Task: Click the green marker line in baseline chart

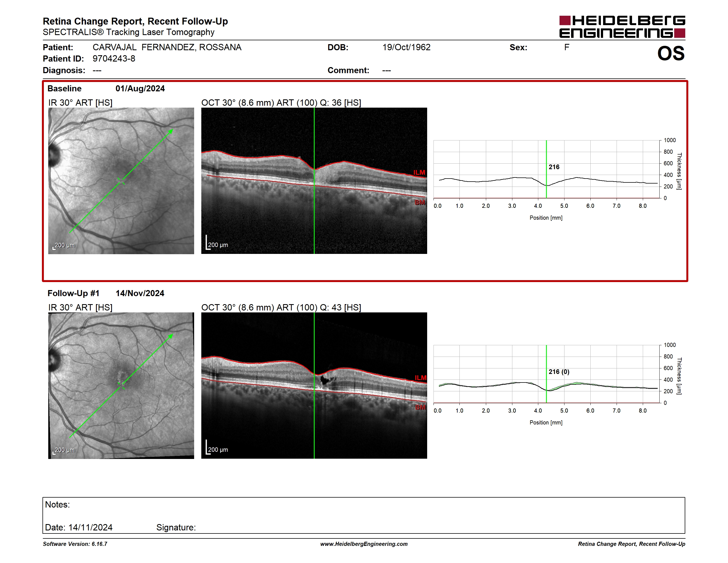Action: (x=546, y=169)
